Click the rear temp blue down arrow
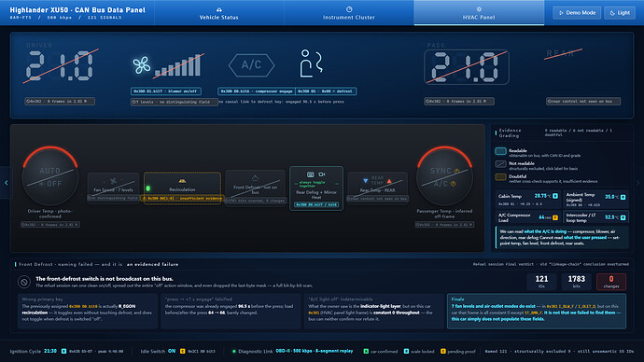This screenshot has height=362, width=644. pyautogui.click(x=366, y=181)
